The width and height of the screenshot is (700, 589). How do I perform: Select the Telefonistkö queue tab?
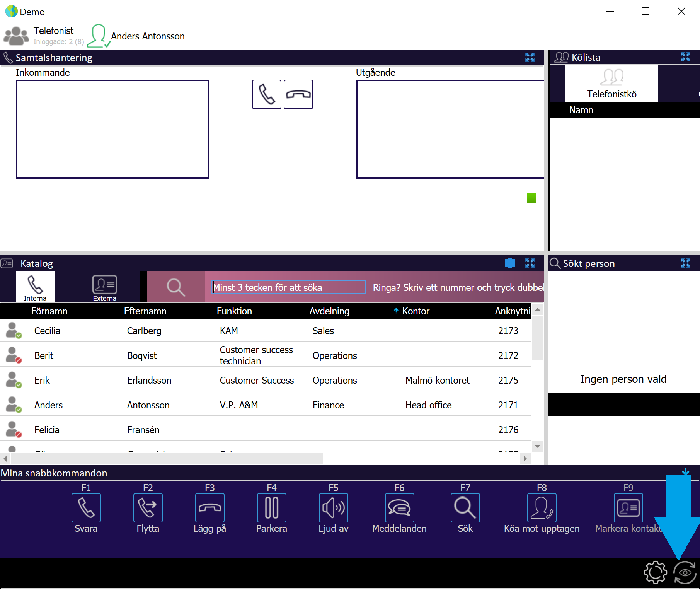click(x=611, y=84)
